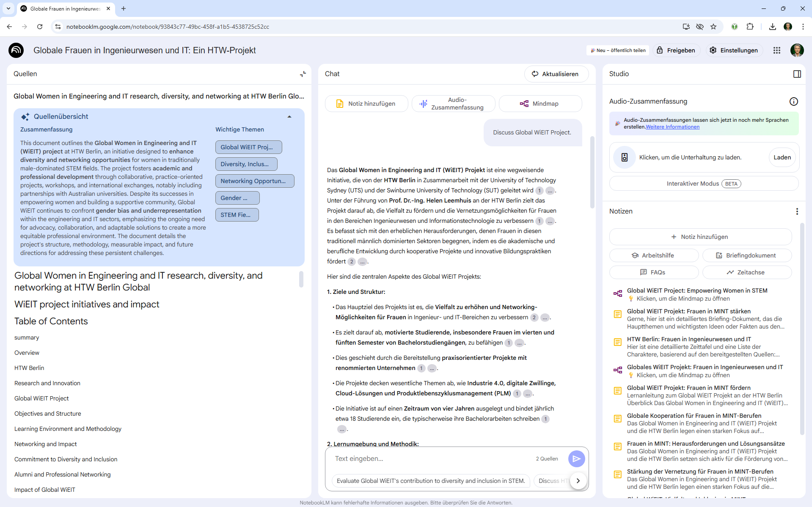
Task: Select the Networking Opportun... topic chip
Action: (255, 181)
